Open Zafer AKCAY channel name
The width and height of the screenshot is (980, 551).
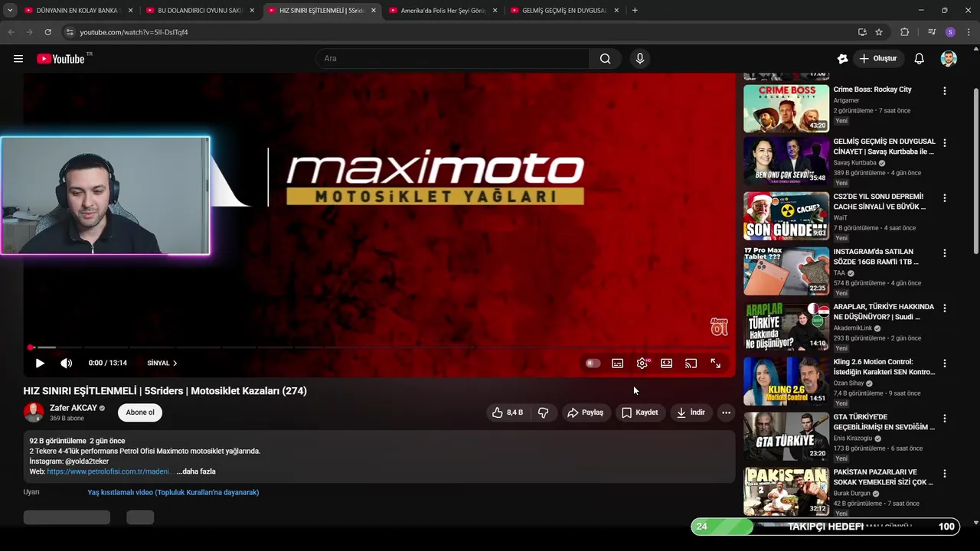click(x=73, y=408)
